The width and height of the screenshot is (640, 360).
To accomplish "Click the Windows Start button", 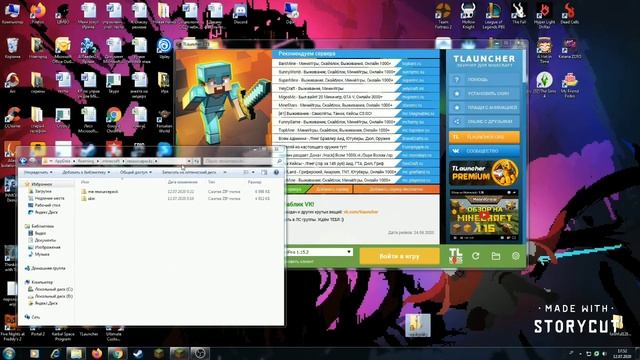I will pos(9,353).
